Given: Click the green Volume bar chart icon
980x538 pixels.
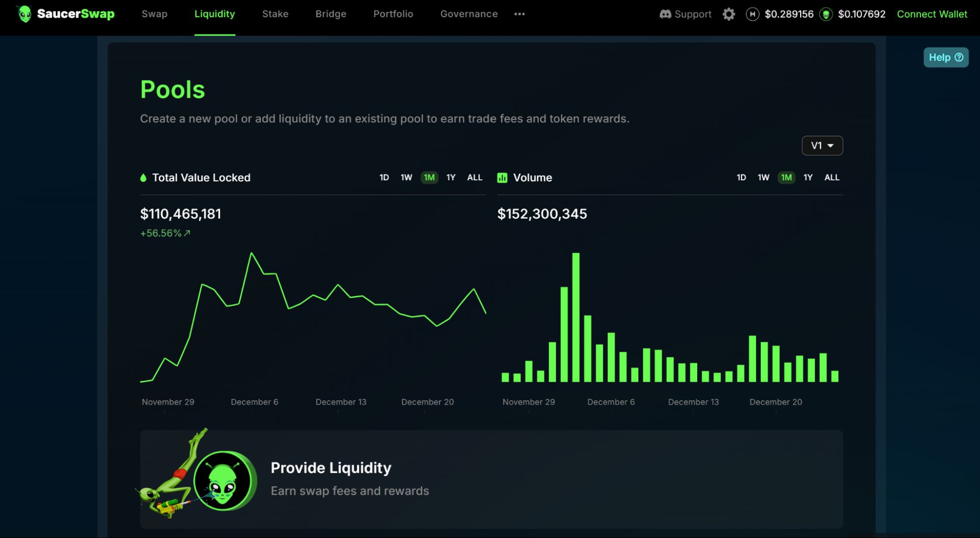Looking at the screenshot, I should 502,178.
